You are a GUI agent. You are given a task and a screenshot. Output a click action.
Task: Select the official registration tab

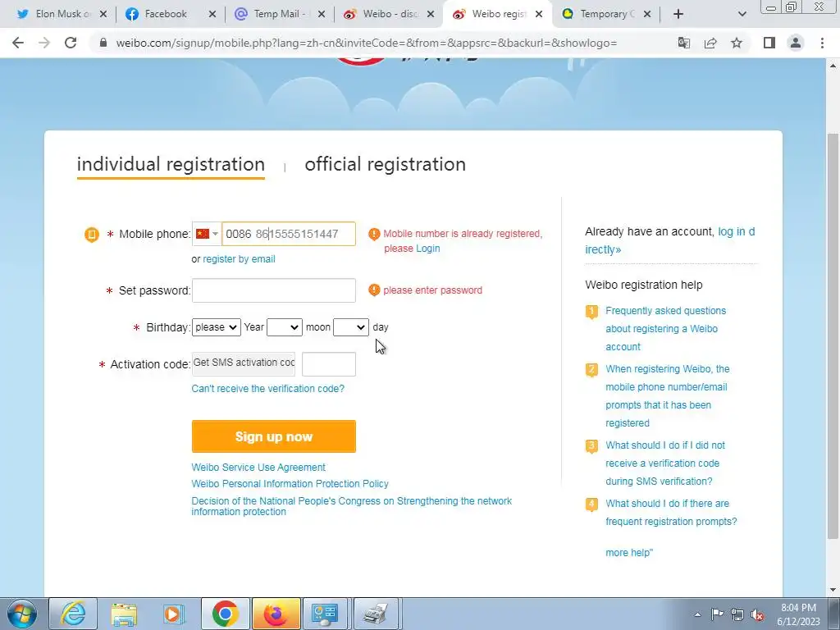pyautogui.click(x=386, y=164)
